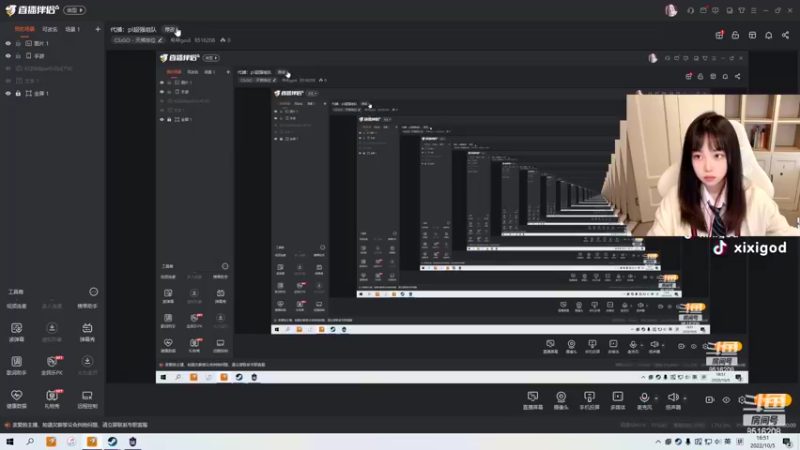
Task: Select the 手游 source row
Action: point(52,56)
